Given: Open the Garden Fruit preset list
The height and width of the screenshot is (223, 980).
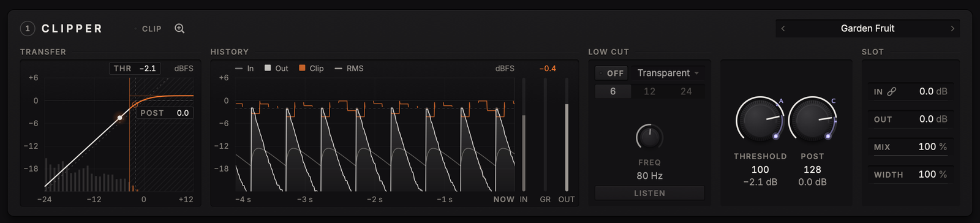Looking at the screenshot, I should pos(867,28).
